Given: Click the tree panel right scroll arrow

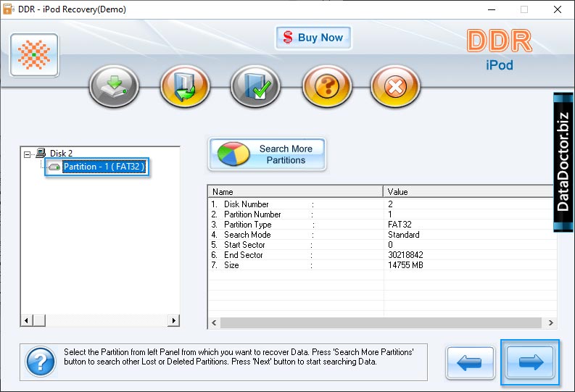Looking at the screenshot, I should point(173,320).
